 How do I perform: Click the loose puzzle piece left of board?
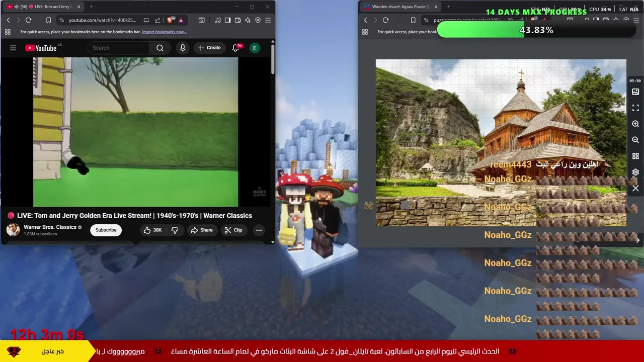(368, 206)
